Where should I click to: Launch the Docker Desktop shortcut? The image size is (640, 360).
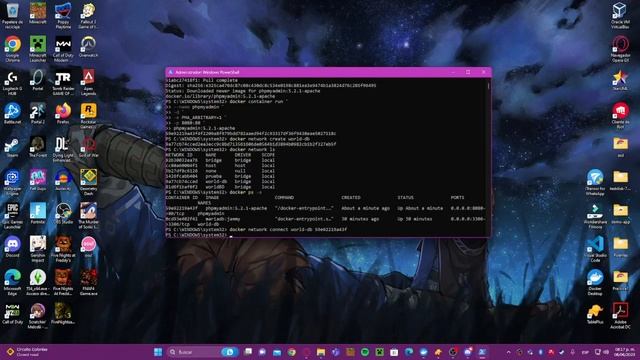pyautogui.click(x=595, y=282)
